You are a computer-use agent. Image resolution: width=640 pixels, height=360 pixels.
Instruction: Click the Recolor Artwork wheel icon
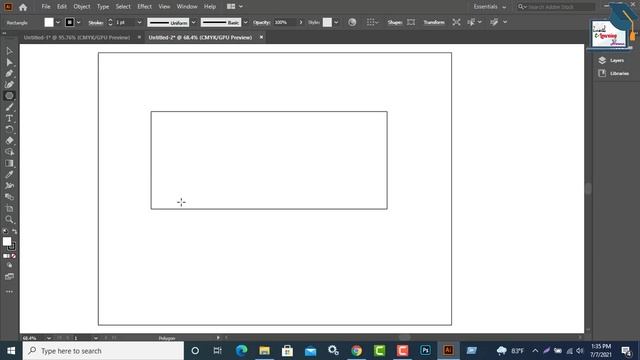(352, 22)
